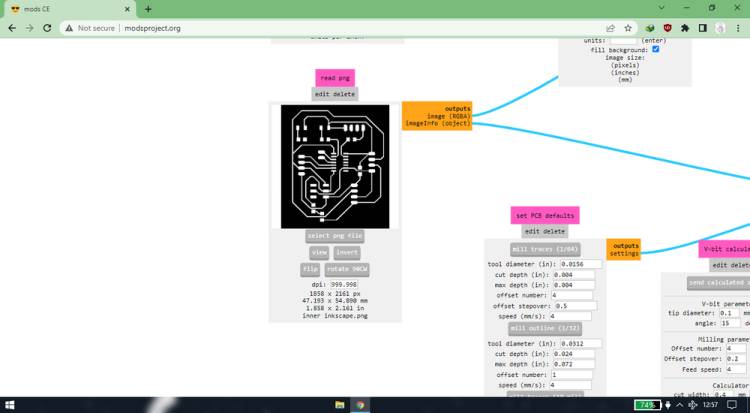Expand the tab search chevron

(662, 8)
